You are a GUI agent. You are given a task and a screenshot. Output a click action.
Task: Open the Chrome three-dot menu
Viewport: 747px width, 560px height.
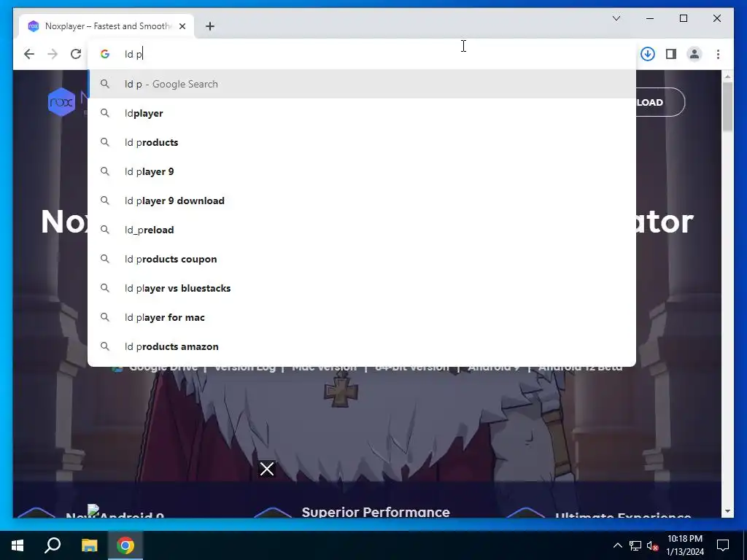coord(718,54)
